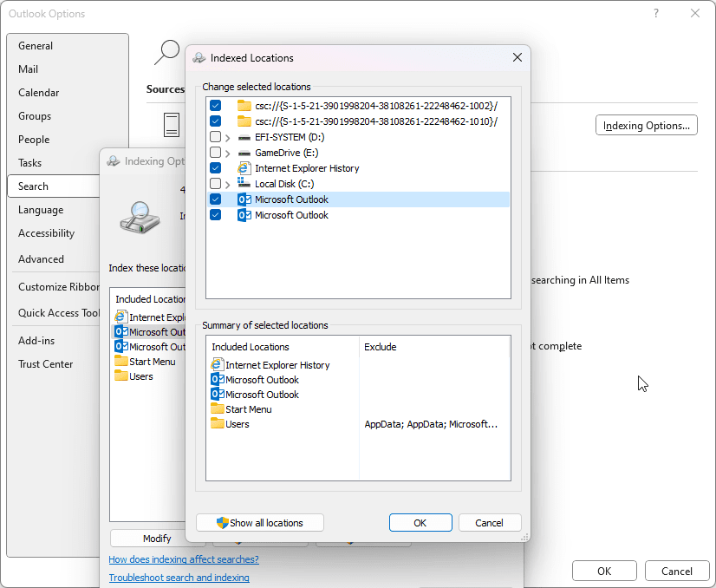
Task: Enable indexing for EFI-SYSTEM (D:)
Action: pyautogui.click(x=214, y=137)
